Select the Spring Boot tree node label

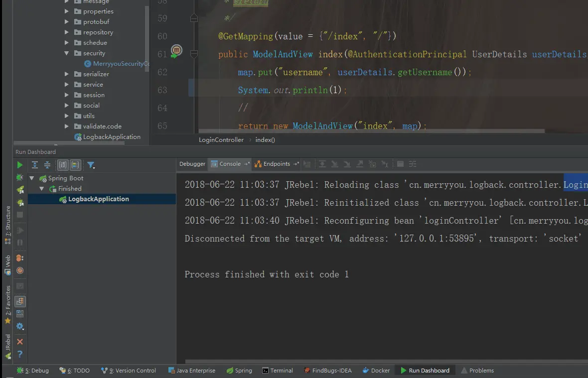[66, 178]
